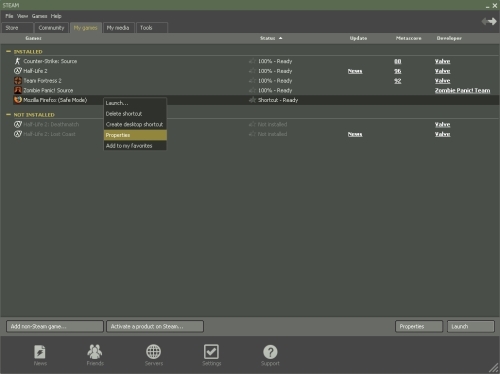Click the Team Fortress 2 icon
The width and height of the screenshot is (500, 374).
coord(18,80)
